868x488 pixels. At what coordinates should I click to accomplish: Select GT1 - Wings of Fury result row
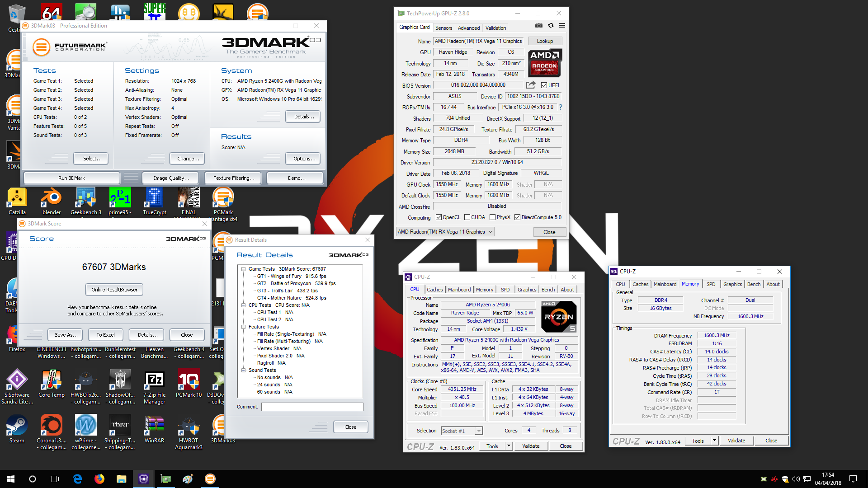[x=292, y=276]
